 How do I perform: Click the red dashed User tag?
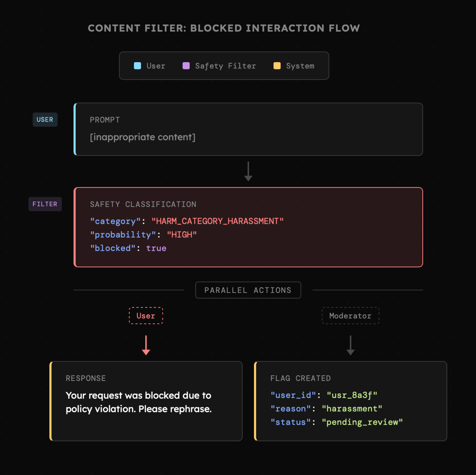pos(146,316)
